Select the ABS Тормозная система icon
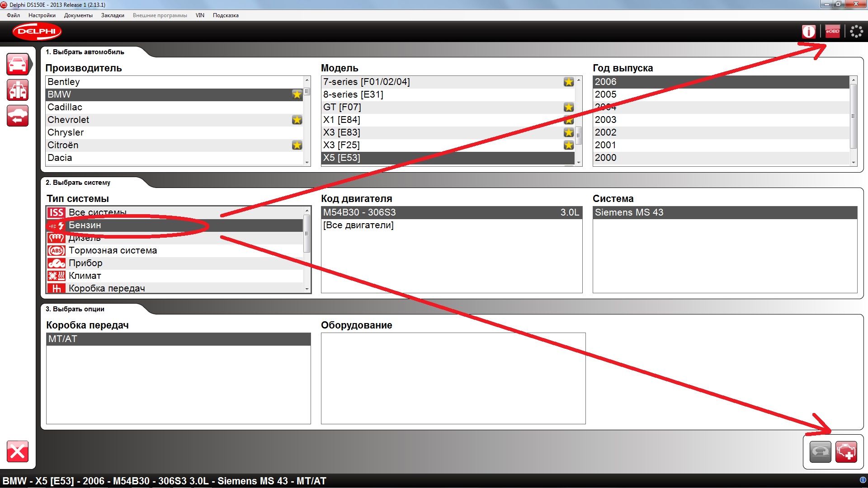 (57, 250)
